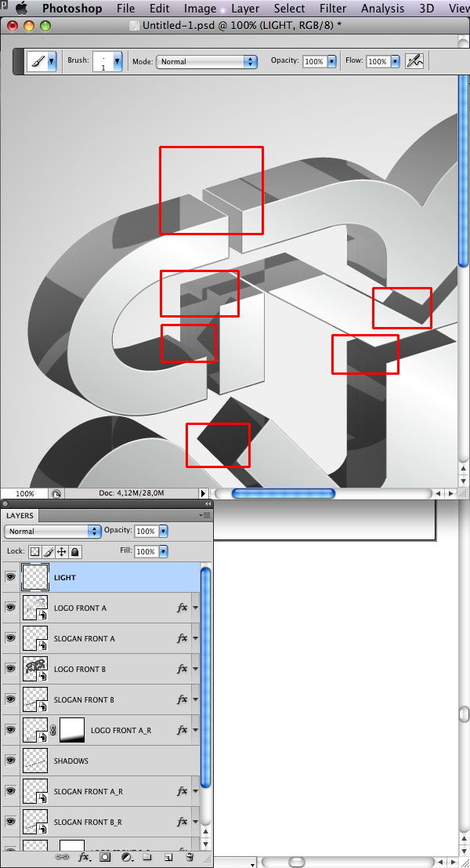Lock image pixels

tap(48, 552)
